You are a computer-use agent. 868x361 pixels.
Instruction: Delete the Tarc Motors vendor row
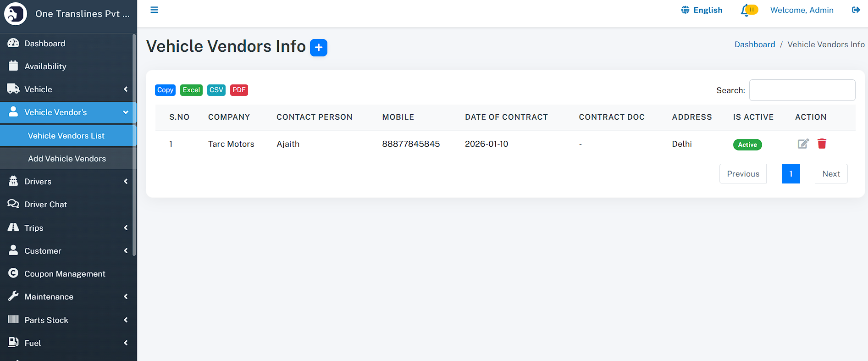coord(822,144)
